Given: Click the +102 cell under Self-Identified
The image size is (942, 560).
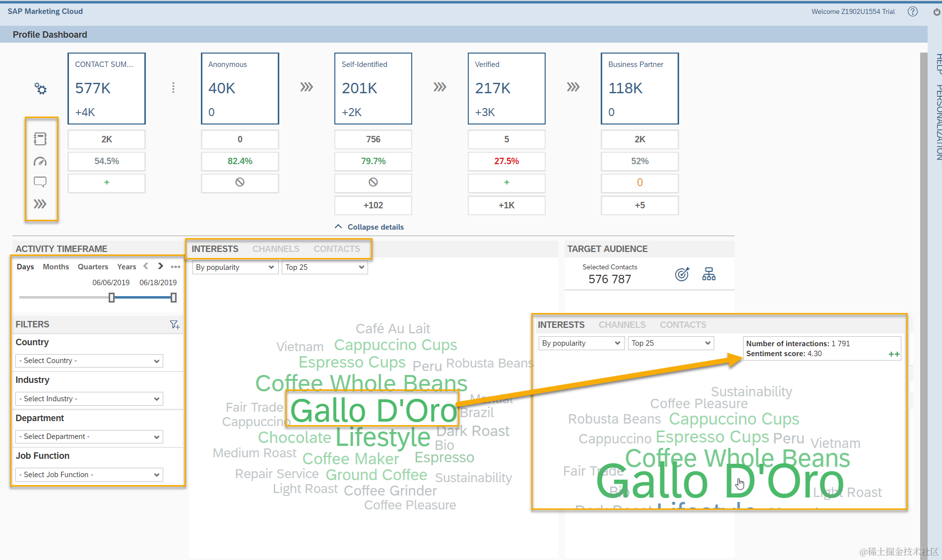Looking at the screenshot, I should [373, 205].
